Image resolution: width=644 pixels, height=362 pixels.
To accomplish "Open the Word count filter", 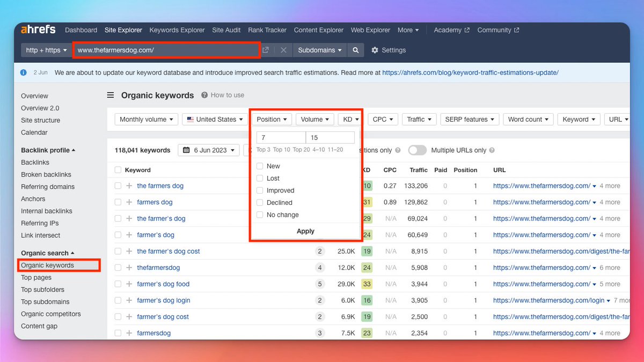I will coord(528,119).
